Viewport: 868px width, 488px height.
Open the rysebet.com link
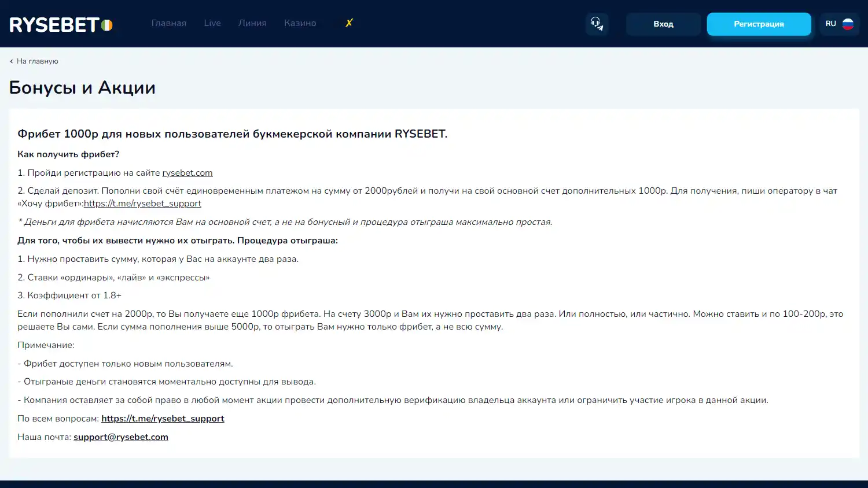coord(187,173)
